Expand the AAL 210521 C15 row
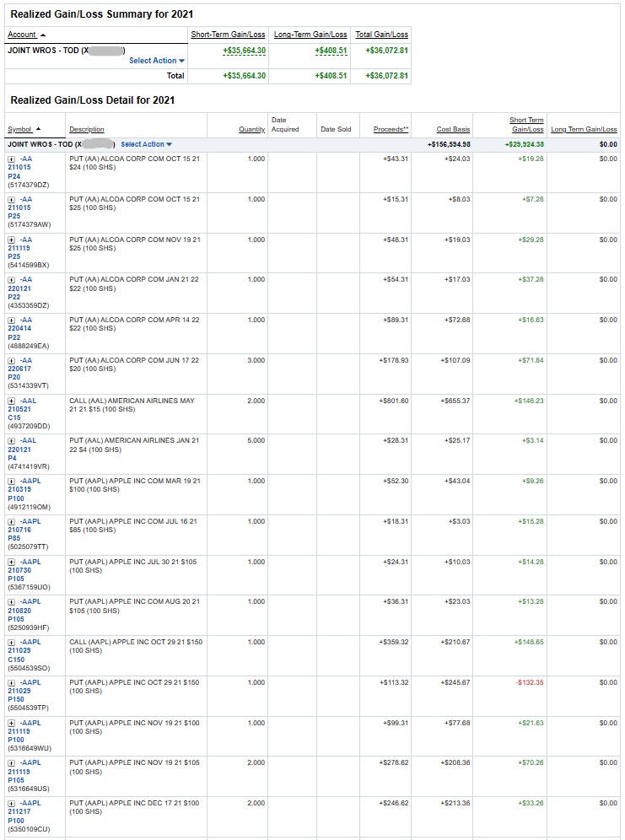This screenshot has height=840, width=625. pos(11,401)
